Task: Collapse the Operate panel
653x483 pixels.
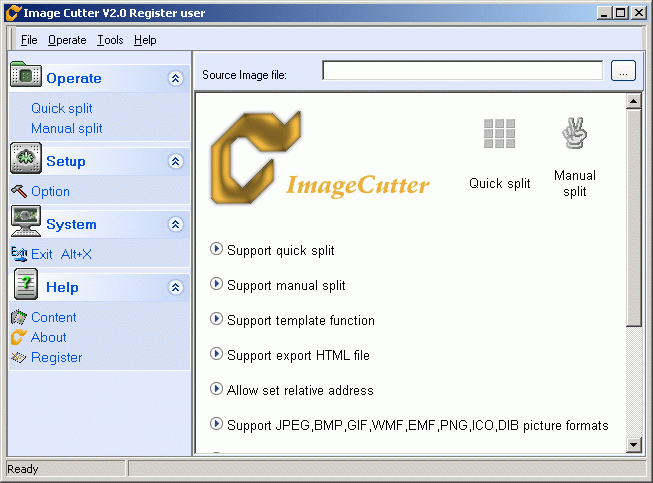Action: click(176, 78)
